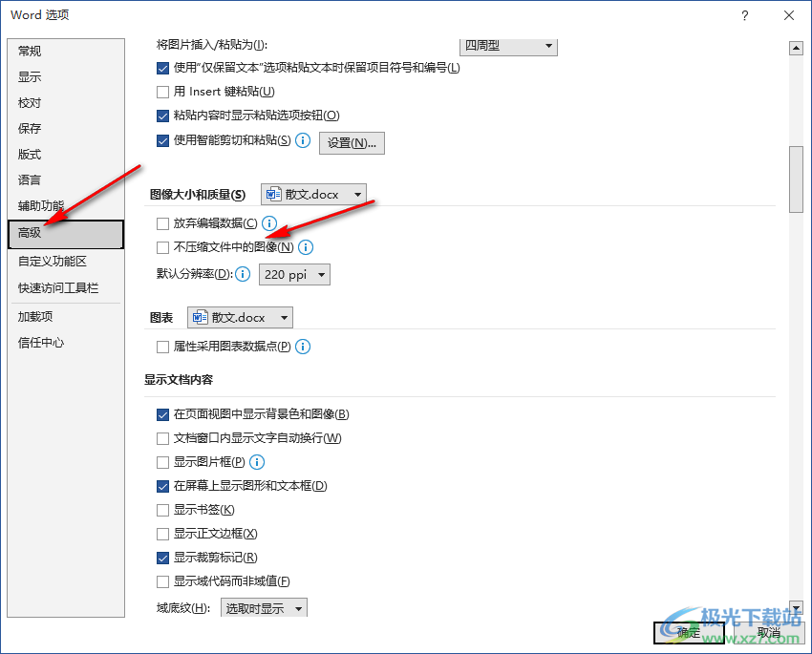The width and height of the screenshot is (812, 654).
Task: Open 校对 options category
Action: [66, 103]
